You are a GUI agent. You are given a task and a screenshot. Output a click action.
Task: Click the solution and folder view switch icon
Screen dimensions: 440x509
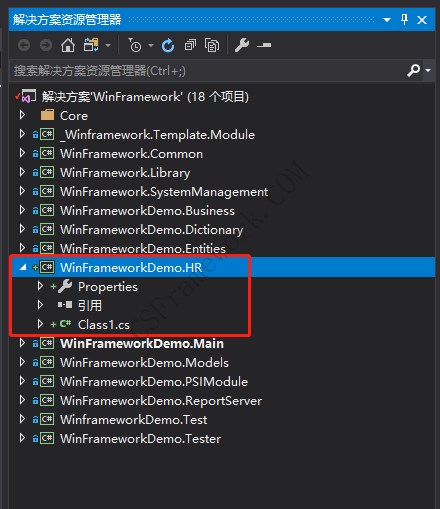point(91,45)
